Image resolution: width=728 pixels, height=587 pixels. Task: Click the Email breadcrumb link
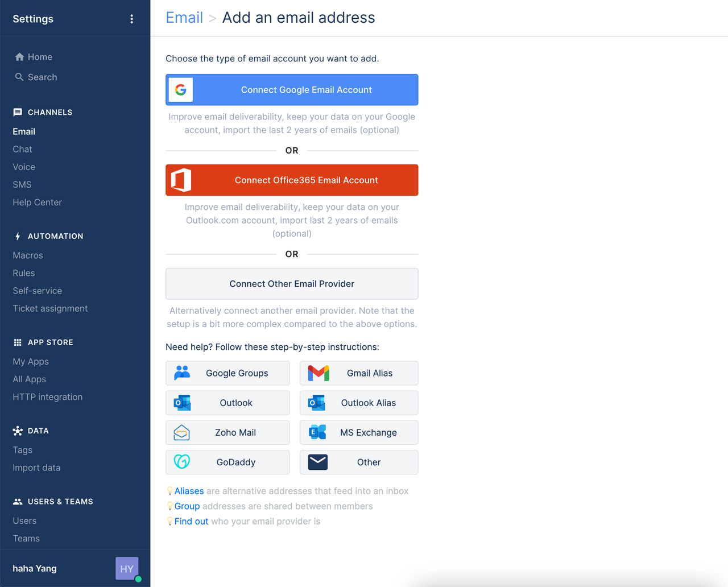(184, 18)
